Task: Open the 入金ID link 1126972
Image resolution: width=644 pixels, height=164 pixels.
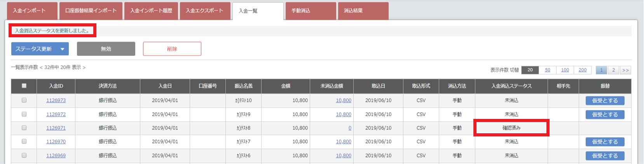Action: (x=56, y=114)
